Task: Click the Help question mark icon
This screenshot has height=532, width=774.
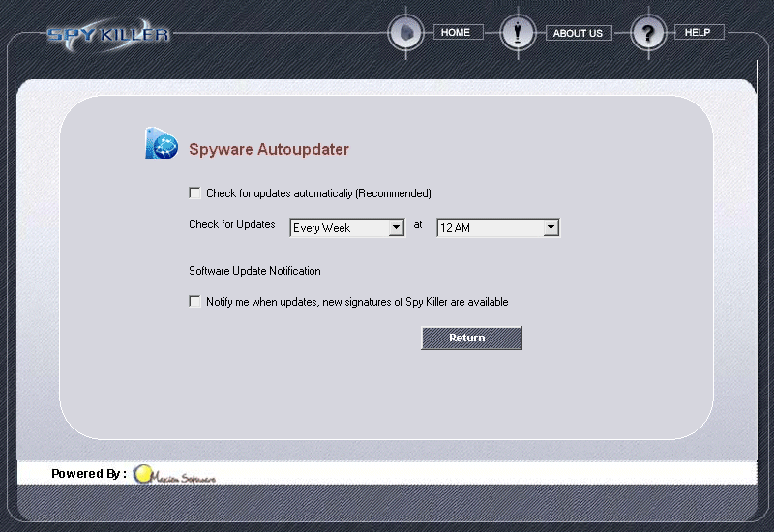Action: click(648, 33)
